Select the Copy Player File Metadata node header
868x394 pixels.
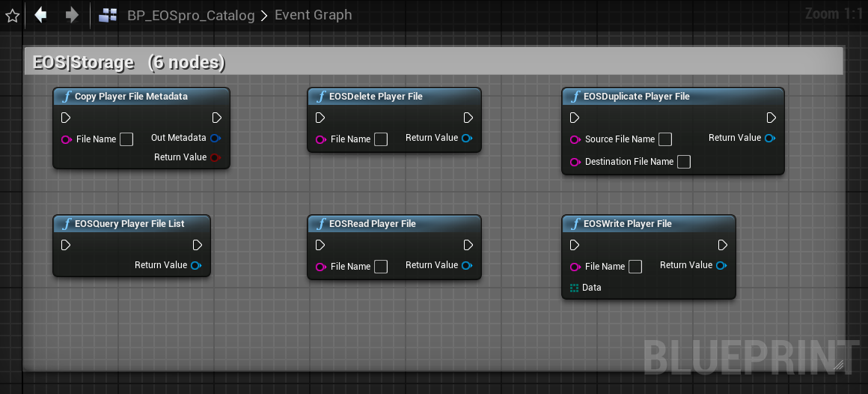pos(141,97)
